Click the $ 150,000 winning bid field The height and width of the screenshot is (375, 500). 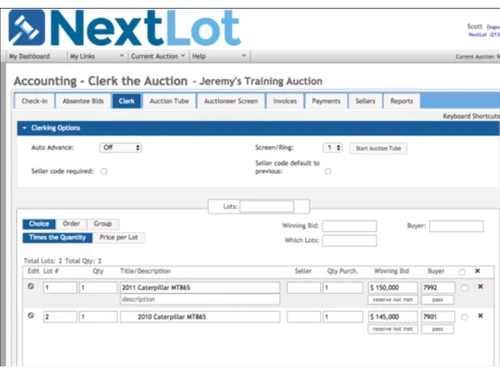(393, 288)
